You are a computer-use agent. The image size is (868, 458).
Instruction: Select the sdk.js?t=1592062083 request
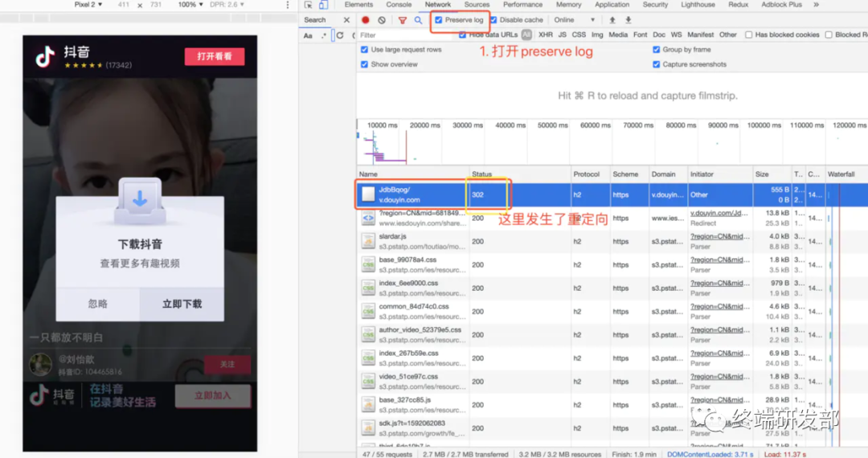pos(612,428)
